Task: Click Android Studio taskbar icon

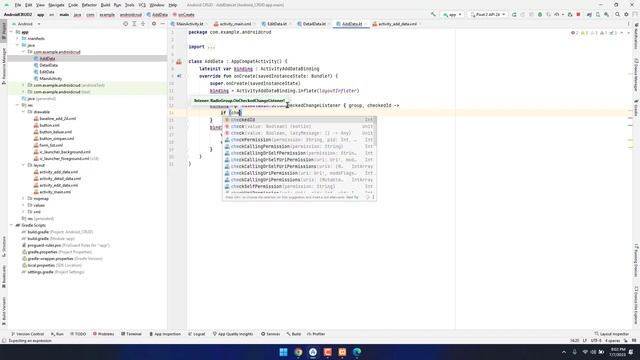Action: (x=313, y=352)
